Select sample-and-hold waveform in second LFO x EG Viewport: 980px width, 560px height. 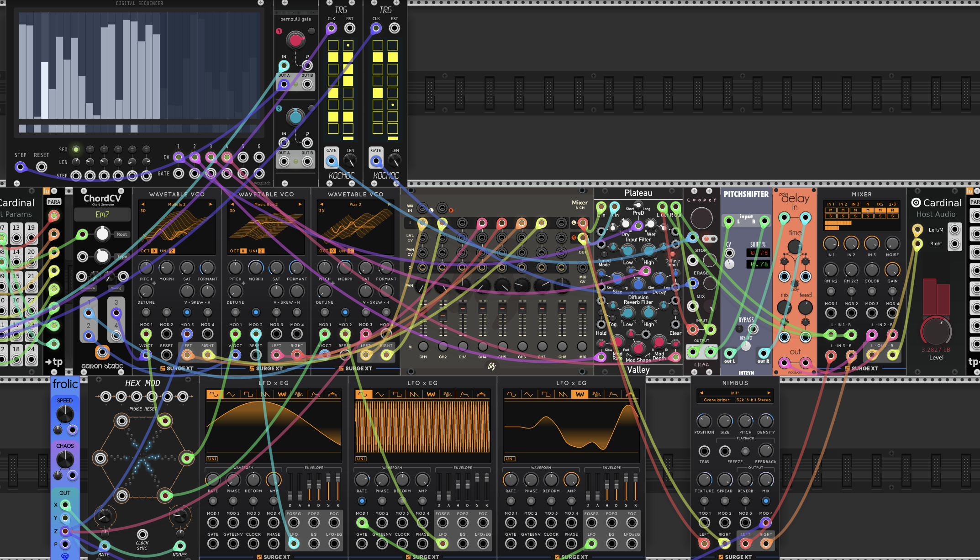448,394
